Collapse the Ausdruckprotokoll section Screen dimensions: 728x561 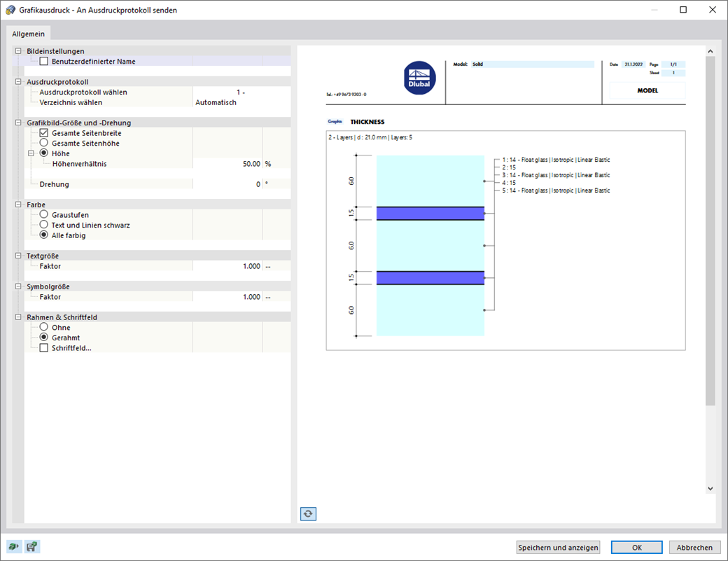pyautogui.click(x=18, y=82)
